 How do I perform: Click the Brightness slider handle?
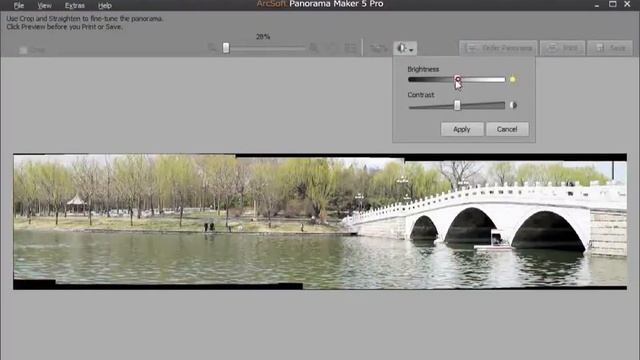[458, 80]
